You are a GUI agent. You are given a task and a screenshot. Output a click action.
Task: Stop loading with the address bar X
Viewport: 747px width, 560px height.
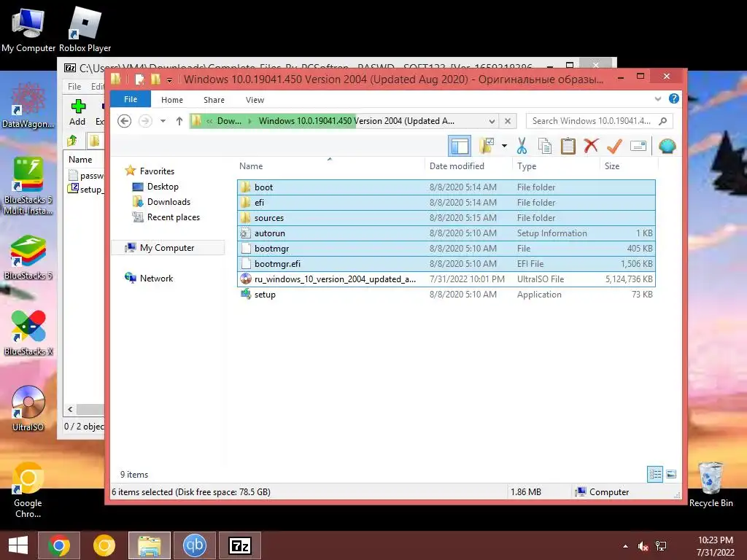pyautogui.click(x=508, y=121)
